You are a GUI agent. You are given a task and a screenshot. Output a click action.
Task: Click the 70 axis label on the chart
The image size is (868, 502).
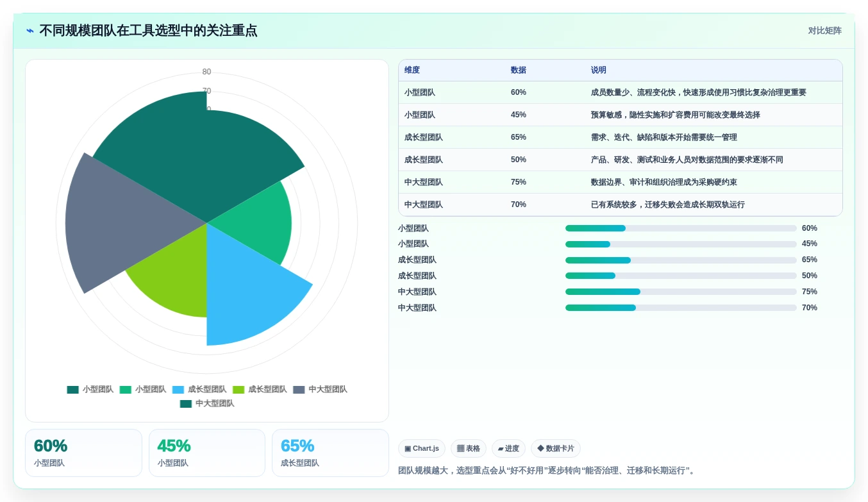click(x=206, y=91)
